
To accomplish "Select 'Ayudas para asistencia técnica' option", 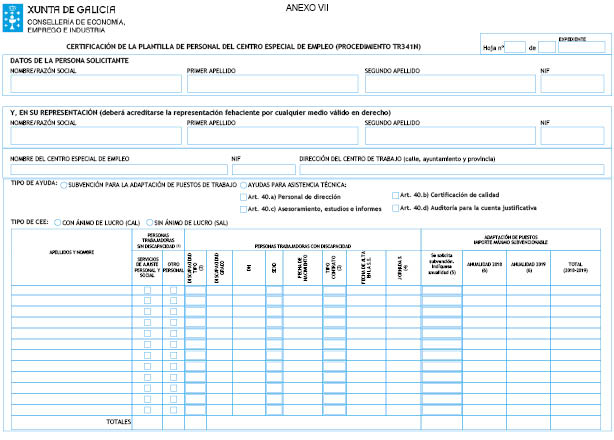I will (241, 185).
